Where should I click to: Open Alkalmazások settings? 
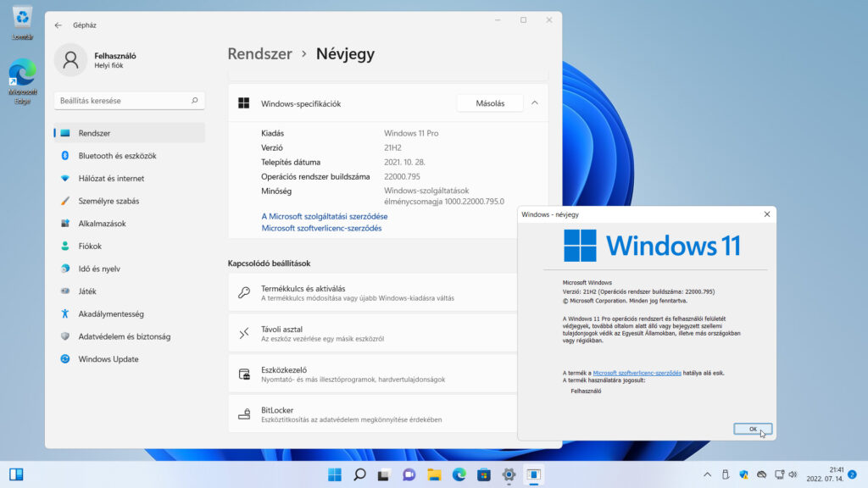click(130, 224)
